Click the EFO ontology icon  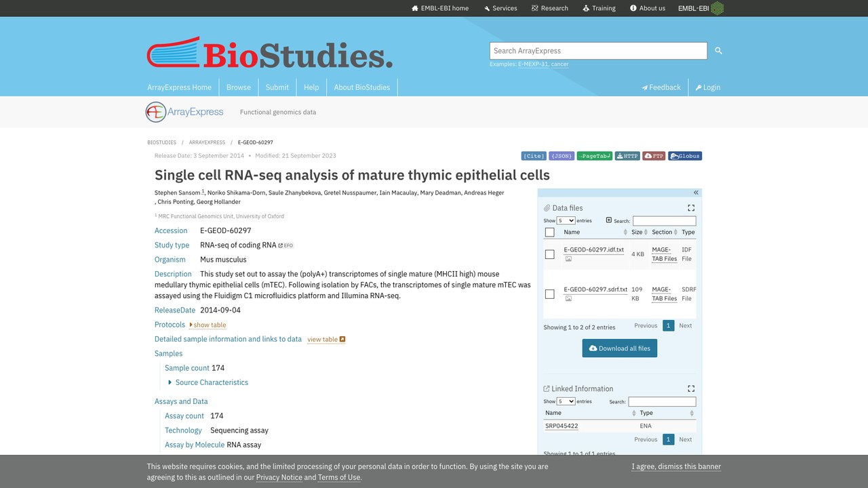(x=285, y=245)
